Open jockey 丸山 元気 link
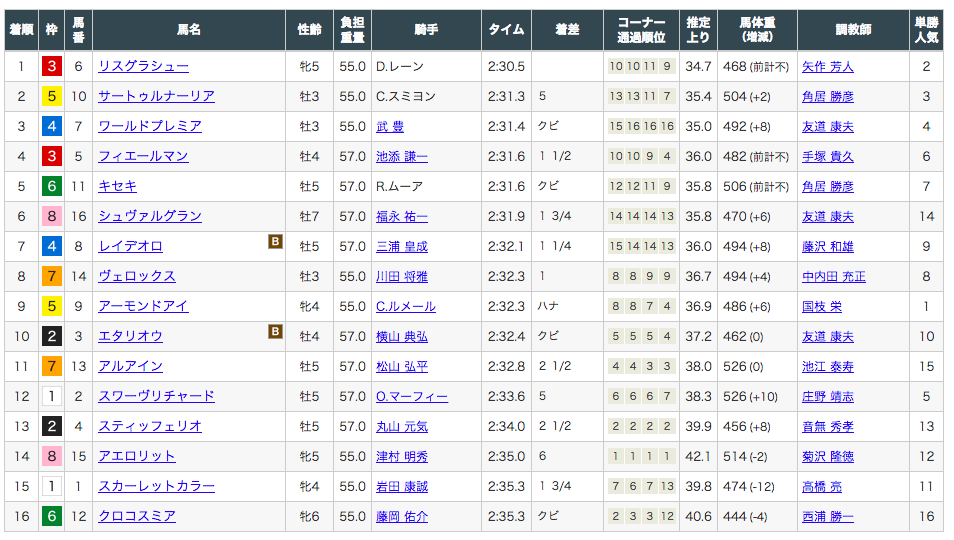This screenshot has height=540, width=954. point(402,426)
